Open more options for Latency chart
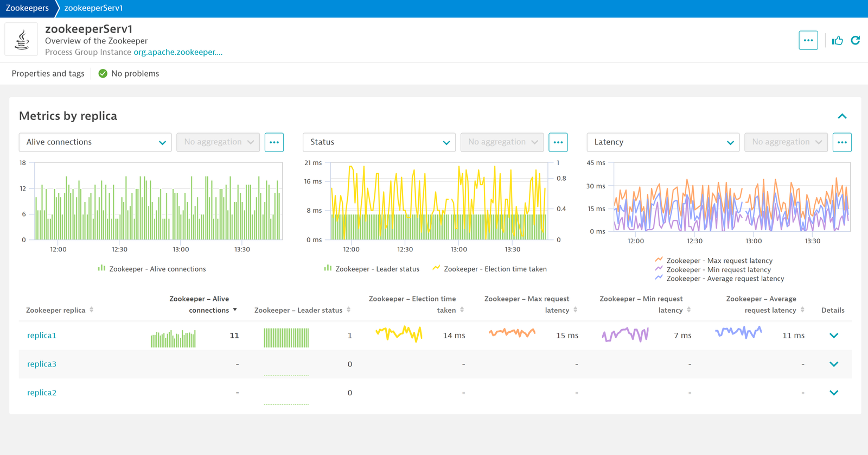 (x=842, y=142)
